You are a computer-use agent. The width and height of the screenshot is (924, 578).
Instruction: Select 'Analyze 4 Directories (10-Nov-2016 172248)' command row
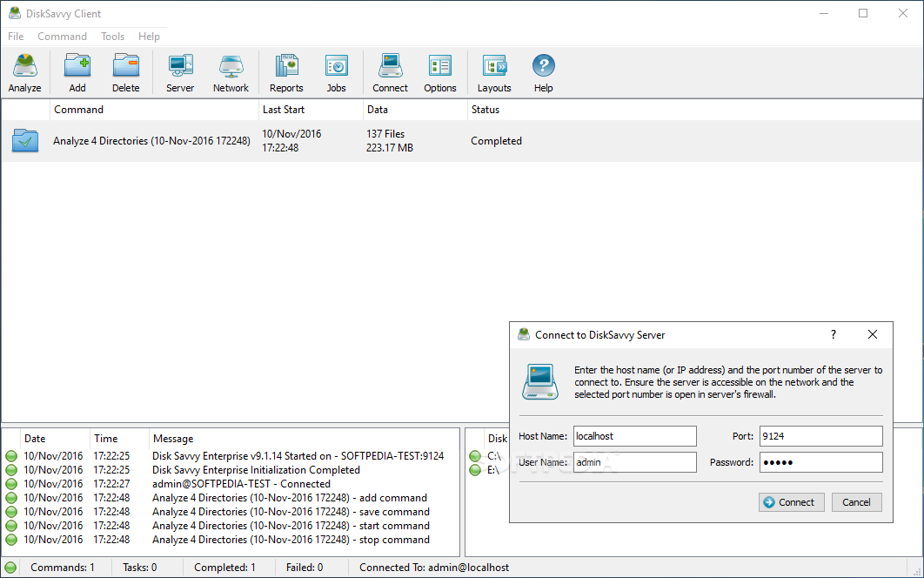[x=461, y=141]
